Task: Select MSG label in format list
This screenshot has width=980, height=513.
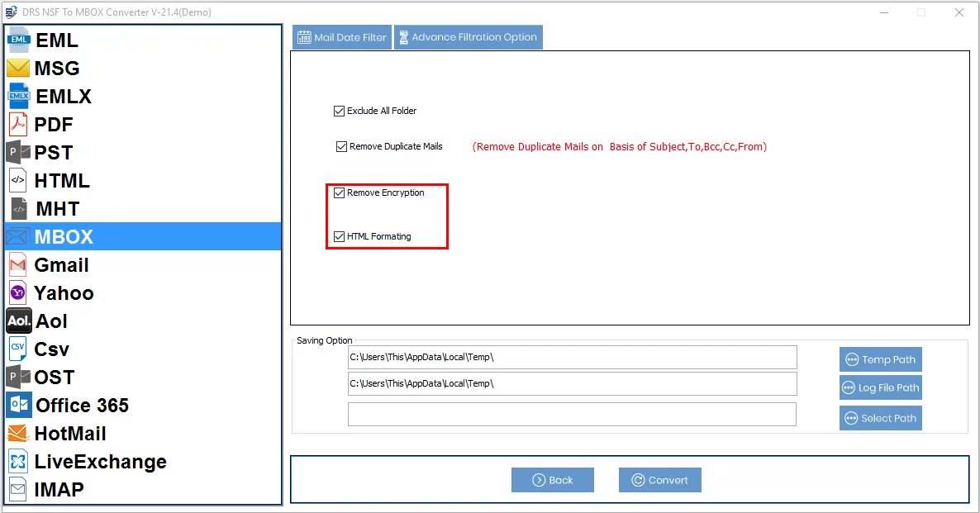Action: click(57, 68)
